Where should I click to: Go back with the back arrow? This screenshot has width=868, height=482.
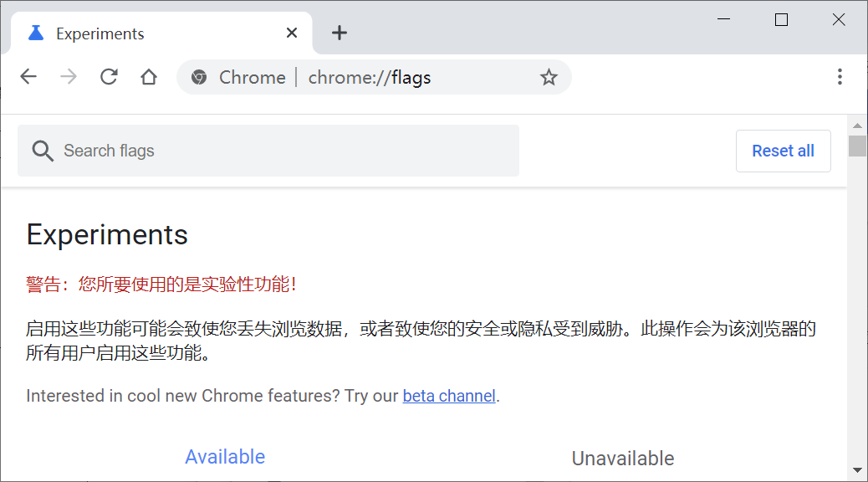(x=28, y=76)
